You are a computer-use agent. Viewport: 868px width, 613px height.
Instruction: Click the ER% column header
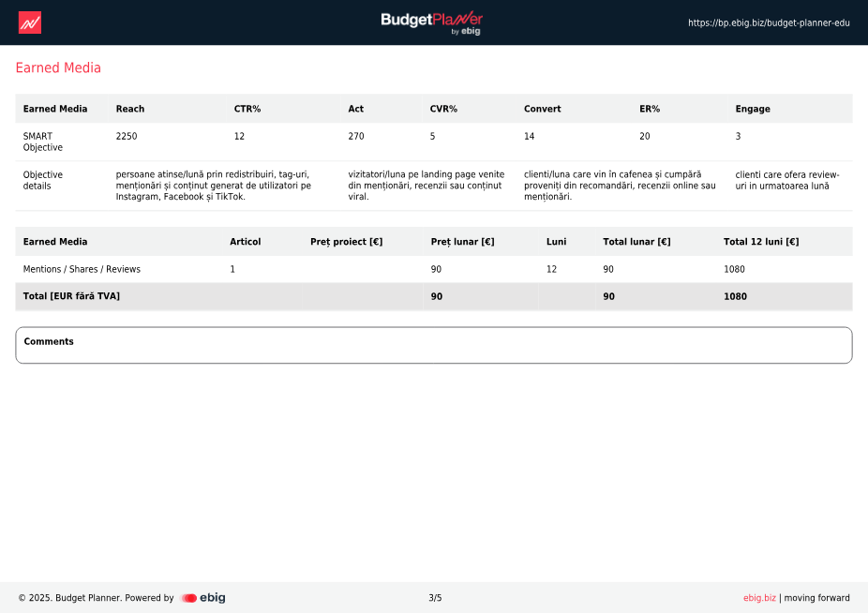point(650,109)
